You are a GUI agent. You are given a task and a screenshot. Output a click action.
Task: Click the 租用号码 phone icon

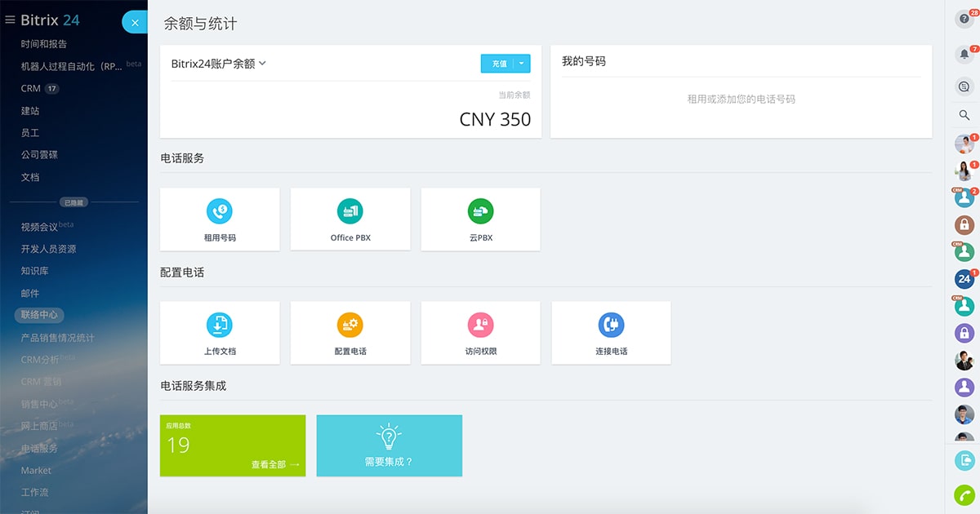click(x=220, y=211)
